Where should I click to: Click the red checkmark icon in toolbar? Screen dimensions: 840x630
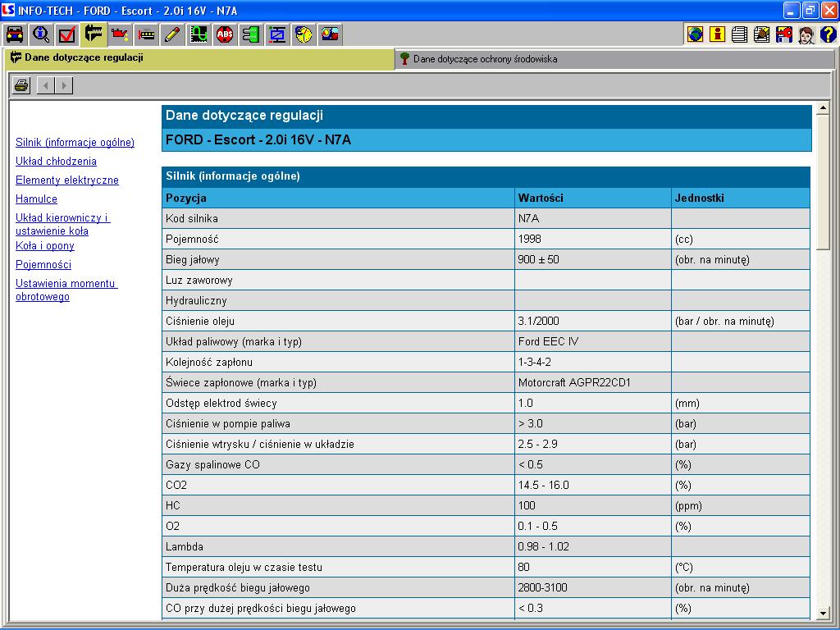(x=67, y=34)
